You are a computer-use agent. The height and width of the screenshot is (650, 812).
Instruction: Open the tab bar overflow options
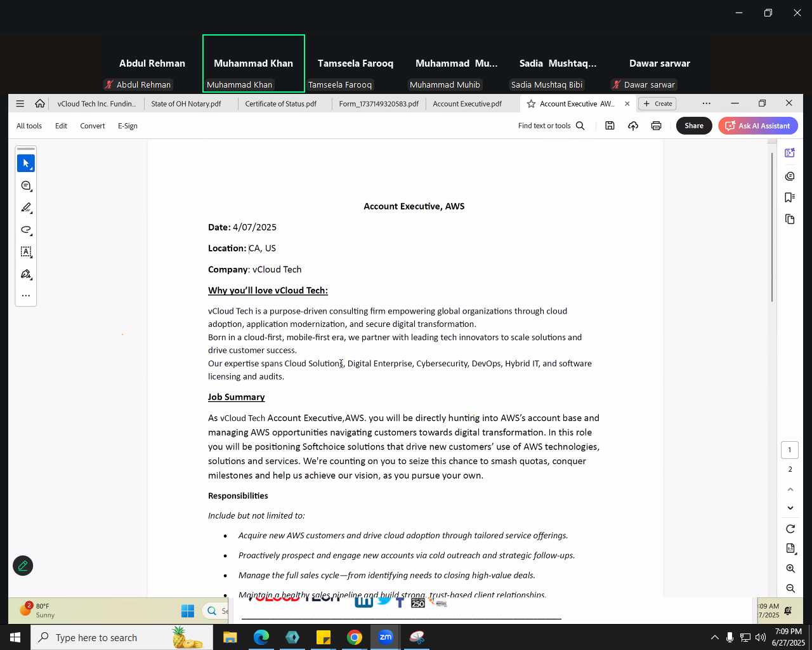click(x=706, y=103)
